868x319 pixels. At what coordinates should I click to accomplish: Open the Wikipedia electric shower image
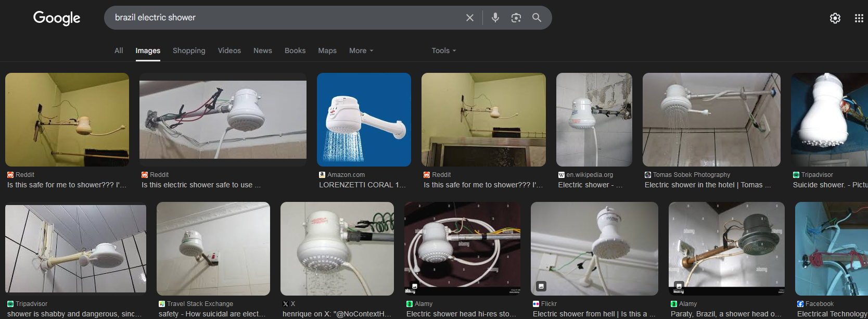pos(594,120)
